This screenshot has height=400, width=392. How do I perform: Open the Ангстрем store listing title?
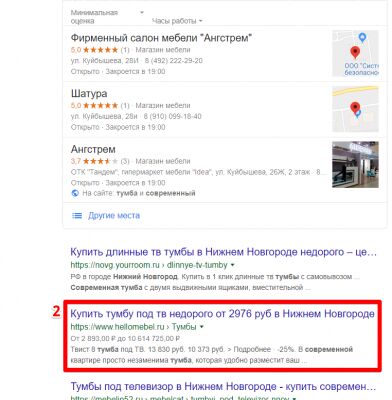click(93, 149)
